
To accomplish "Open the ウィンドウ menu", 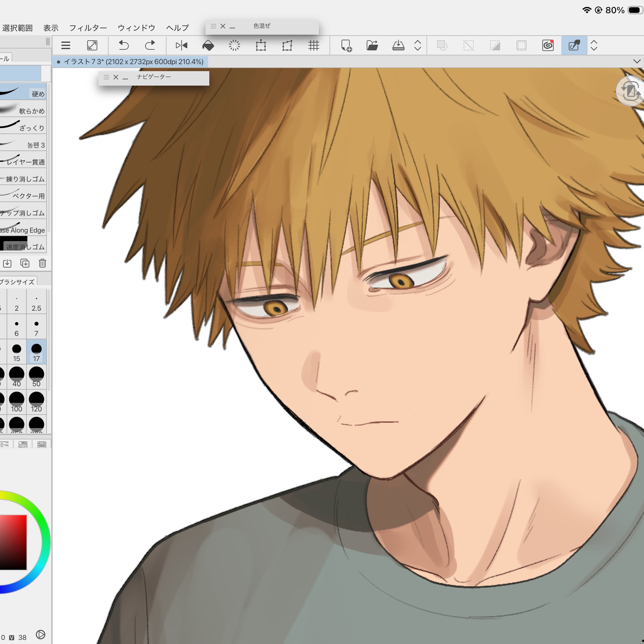I will 136,28.
